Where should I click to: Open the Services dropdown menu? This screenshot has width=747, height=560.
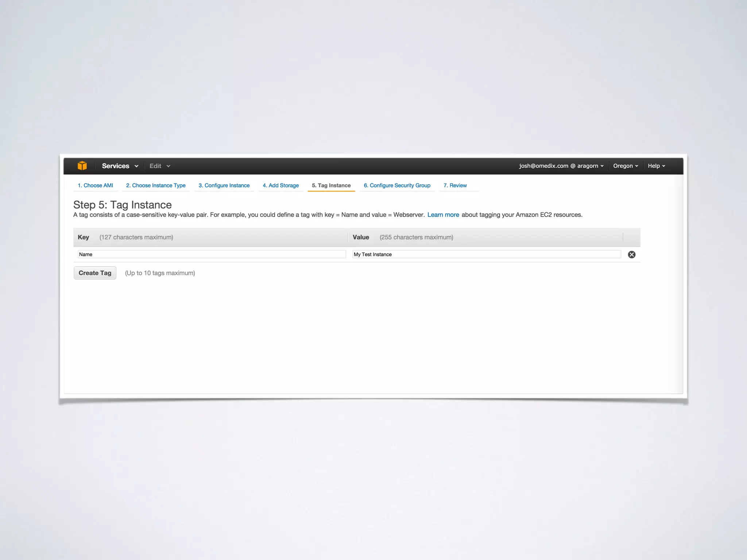pyautogui.click(x=120, y=166)
